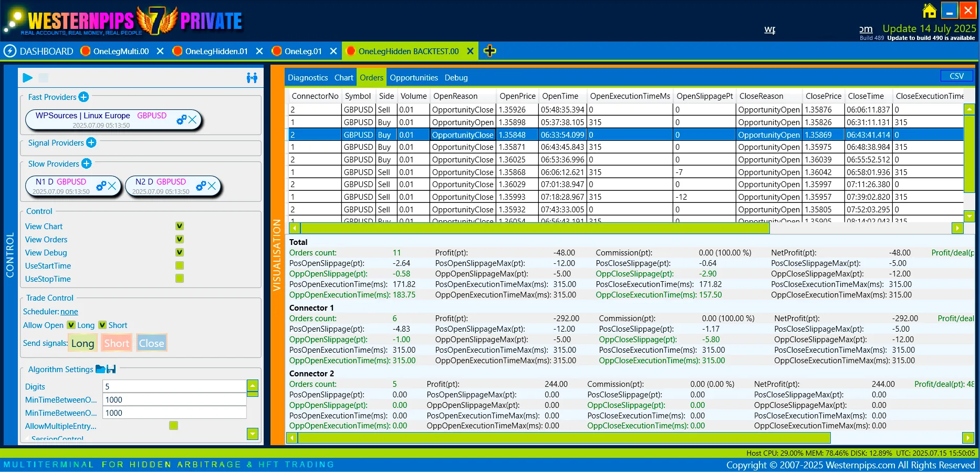Open the Scheduler none link
The image size is (980, 472).
pyautogui.click(x=69, y=312)
